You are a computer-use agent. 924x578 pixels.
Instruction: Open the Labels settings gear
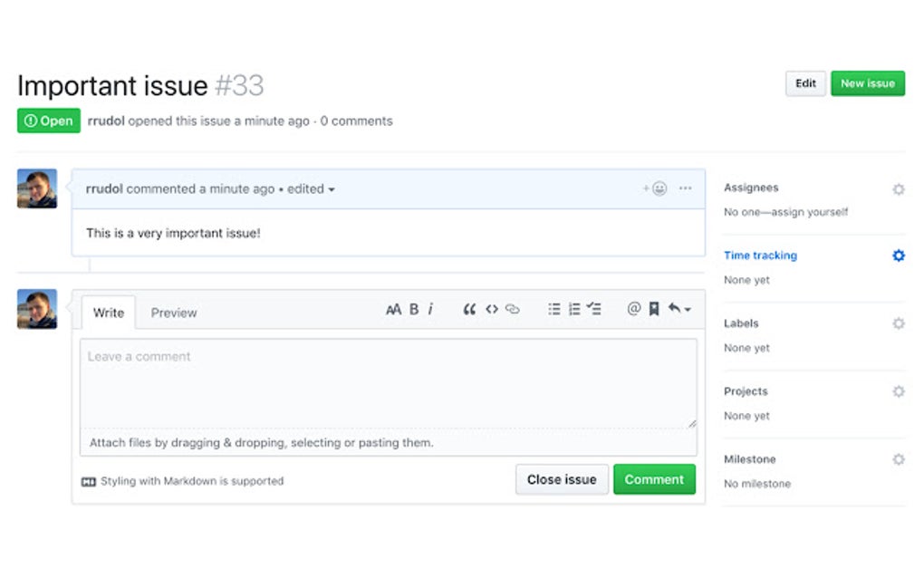click(898, 323)
